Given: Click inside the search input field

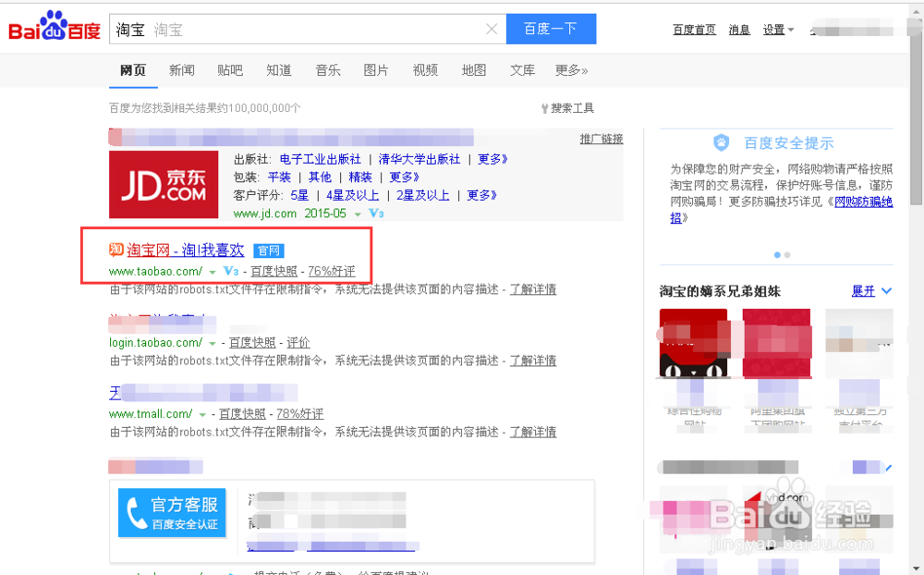Looking at the screenshot, I should [x=323, y=29].
